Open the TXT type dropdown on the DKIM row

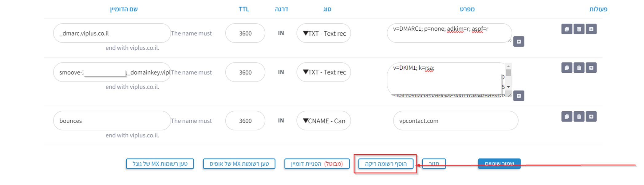(x=323, y=72)
